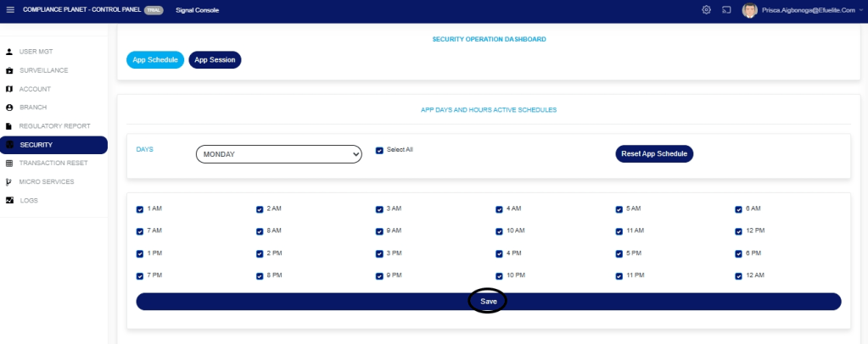This screenshot has height=344, width=868.
Task: Click the Surveillance camera icon
Action: 9,70
